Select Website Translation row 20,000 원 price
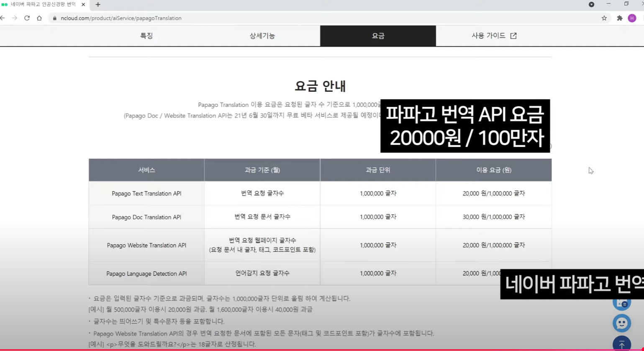The height and width of the screenshot is (351, 644). point(494,245)
